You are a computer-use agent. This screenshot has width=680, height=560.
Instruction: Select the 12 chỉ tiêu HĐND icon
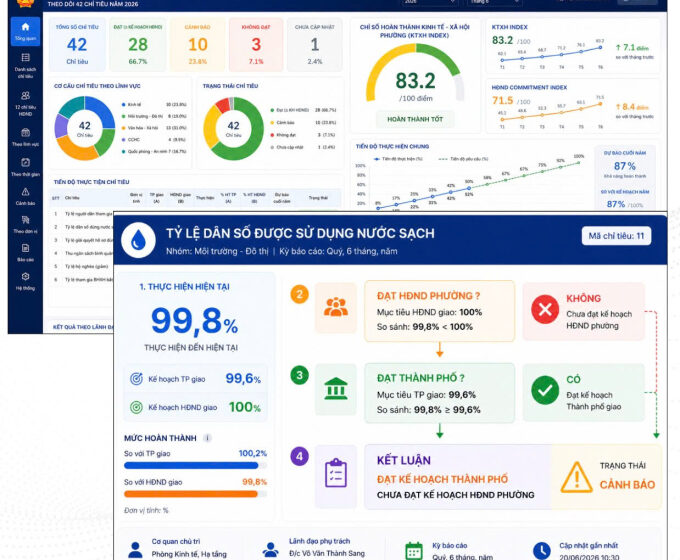25,95
